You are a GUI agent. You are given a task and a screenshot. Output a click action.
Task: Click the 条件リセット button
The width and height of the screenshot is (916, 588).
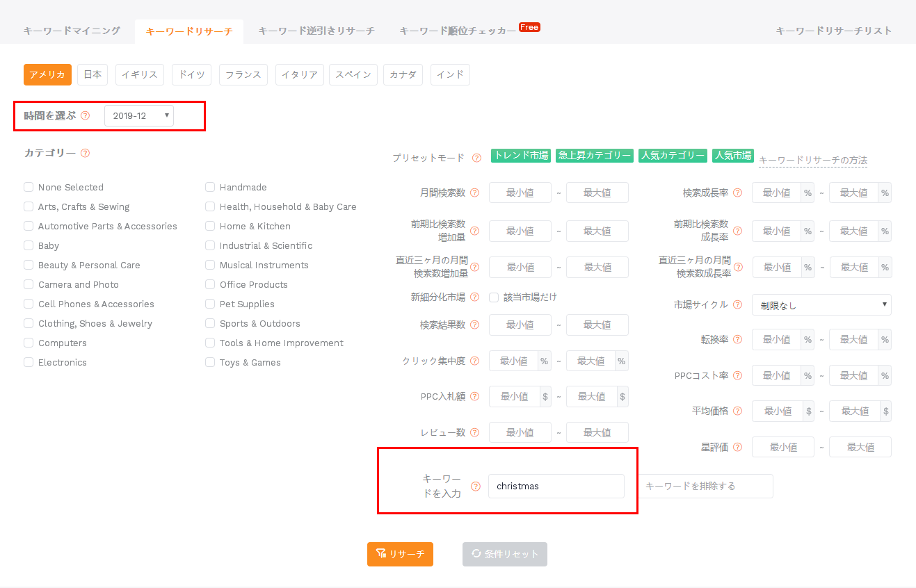(505, 554)
